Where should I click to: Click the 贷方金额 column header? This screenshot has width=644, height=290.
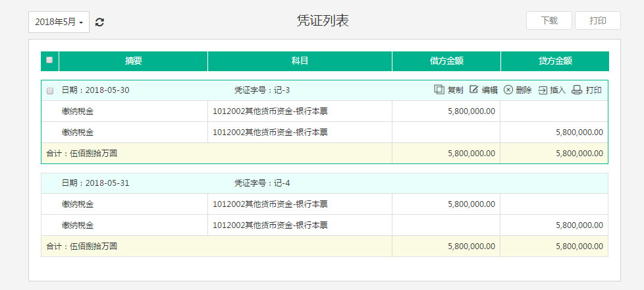coord(554,61)
